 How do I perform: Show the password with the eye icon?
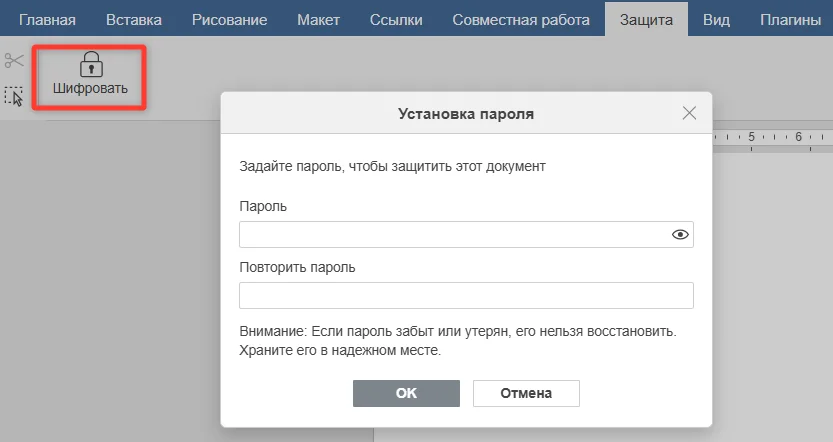680,234
